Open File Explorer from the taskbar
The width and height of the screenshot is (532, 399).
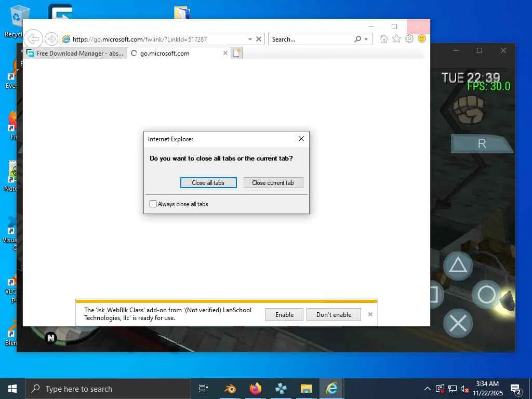307,389
